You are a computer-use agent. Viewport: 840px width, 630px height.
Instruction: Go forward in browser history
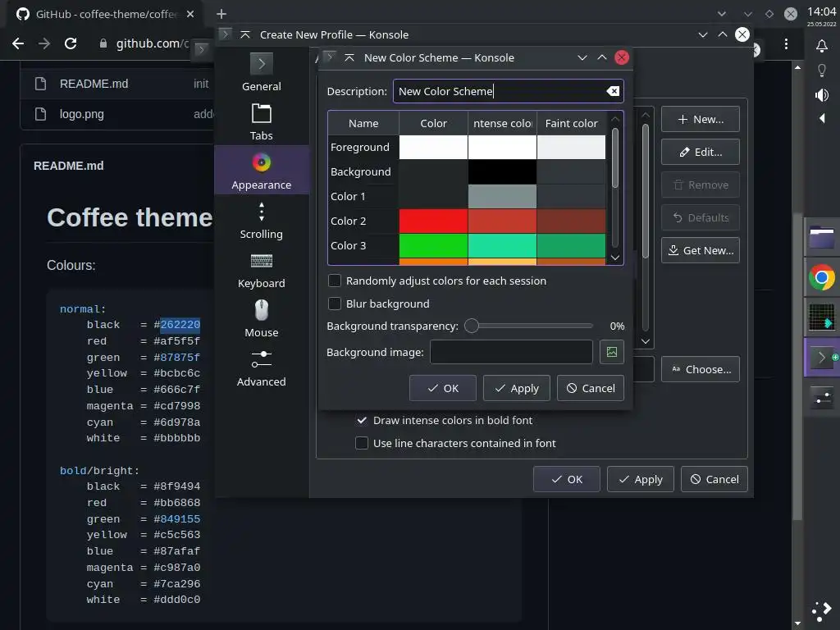coord(44,43)
